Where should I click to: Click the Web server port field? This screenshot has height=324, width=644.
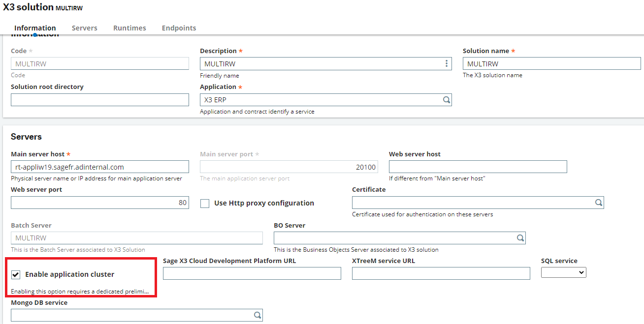click(x=100, y=203)
